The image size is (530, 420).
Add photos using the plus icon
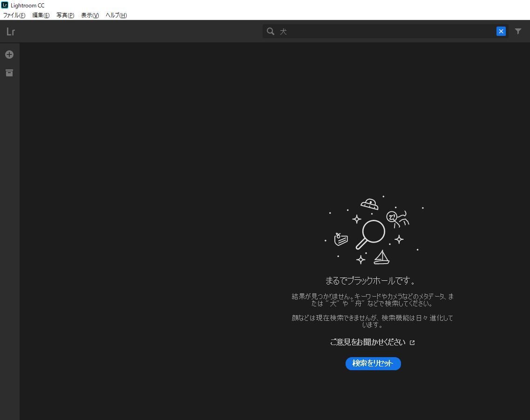point(9,54)
